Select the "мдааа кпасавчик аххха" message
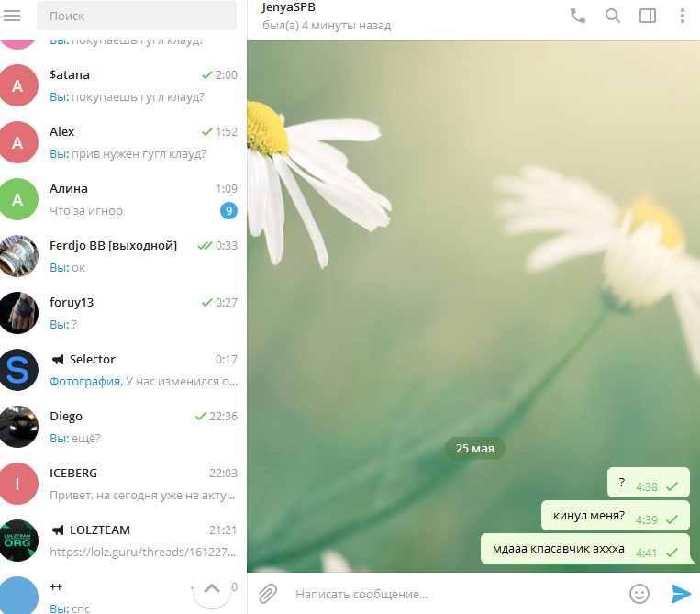700x614 pixels. tap(585, 549)
